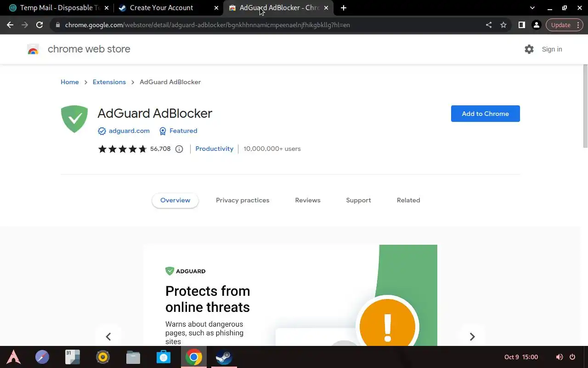Image resolution: width=588 pixels, height=368 pixels.
Task: Close the Create Your Account tab
Action: point(216,8)
